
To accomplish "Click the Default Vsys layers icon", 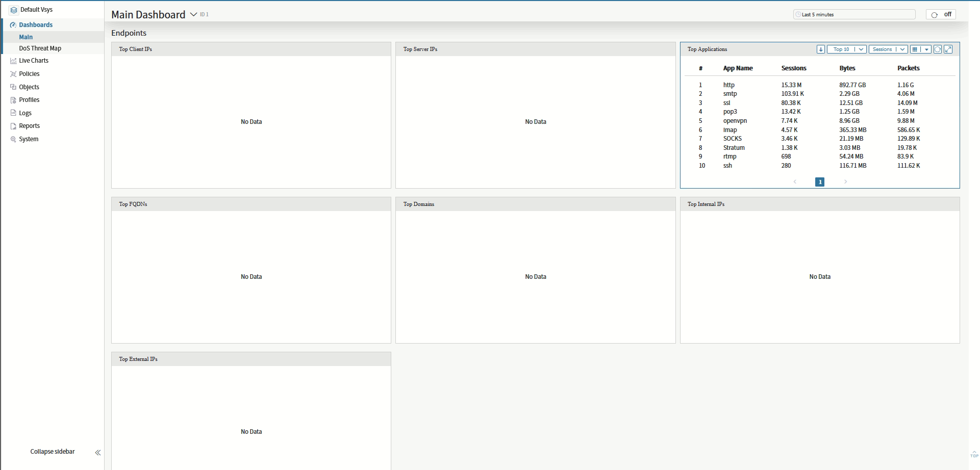I will (x=14, y=10).
